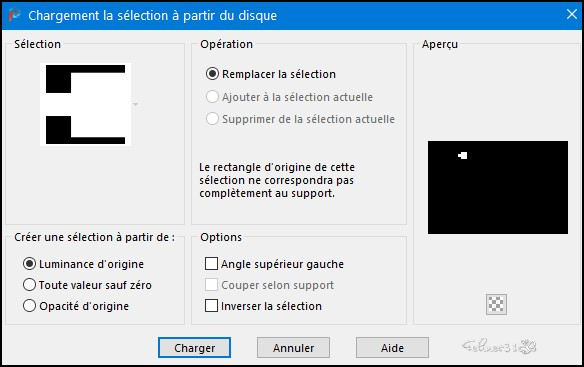Click the Annuler button

[x=293, y=348]
